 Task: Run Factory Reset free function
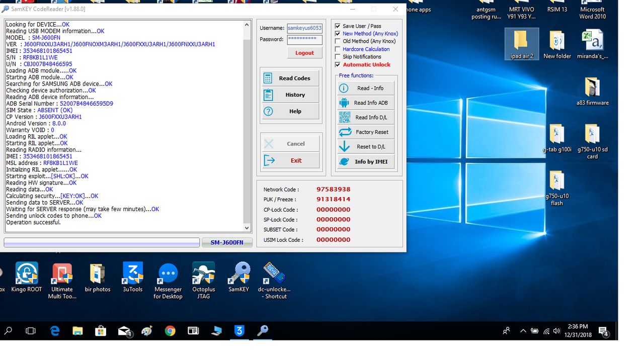point(366,132)
